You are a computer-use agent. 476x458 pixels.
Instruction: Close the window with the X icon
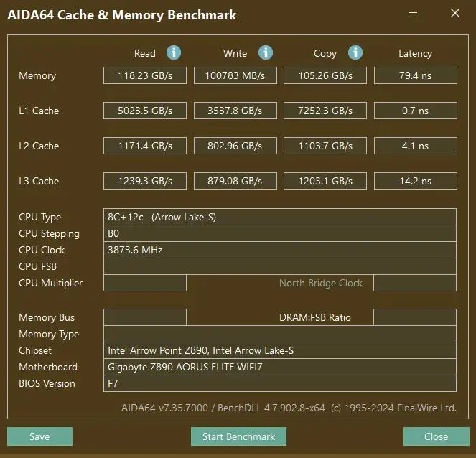[x=455, y=13]
